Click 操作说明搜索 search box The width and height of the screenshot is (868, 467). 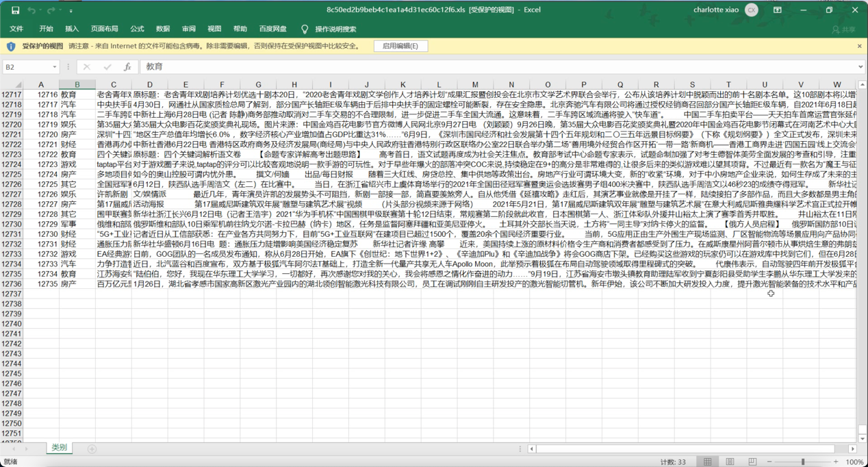click(335, 29)
